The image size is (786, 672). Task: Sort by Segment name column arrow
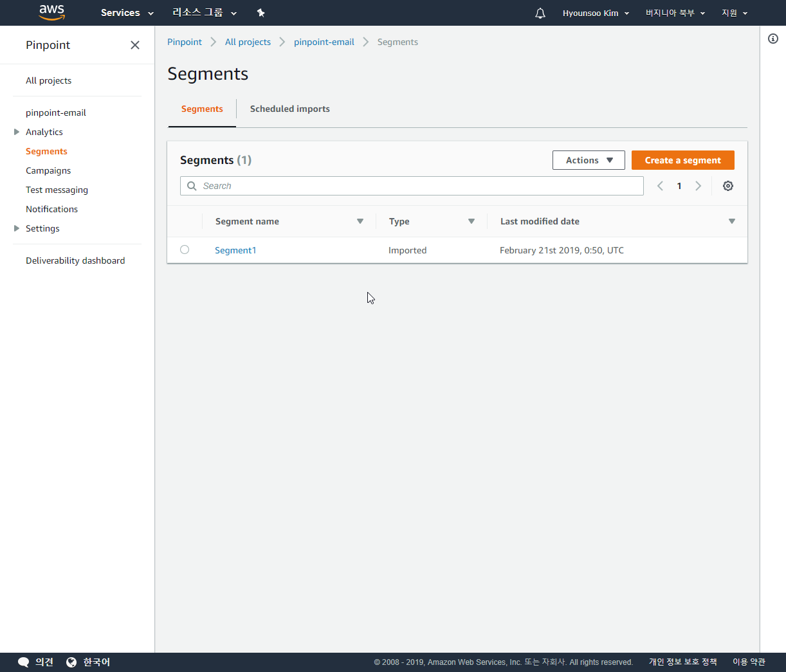tap(360, 221)
